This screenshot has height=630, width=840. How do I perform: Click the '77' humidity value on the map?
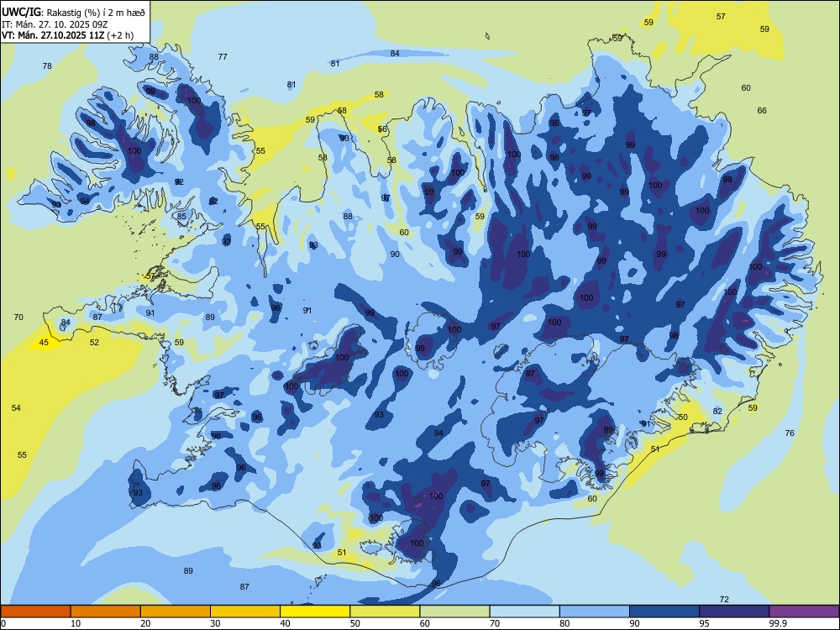pyautogui.click(x=223, y=56)
